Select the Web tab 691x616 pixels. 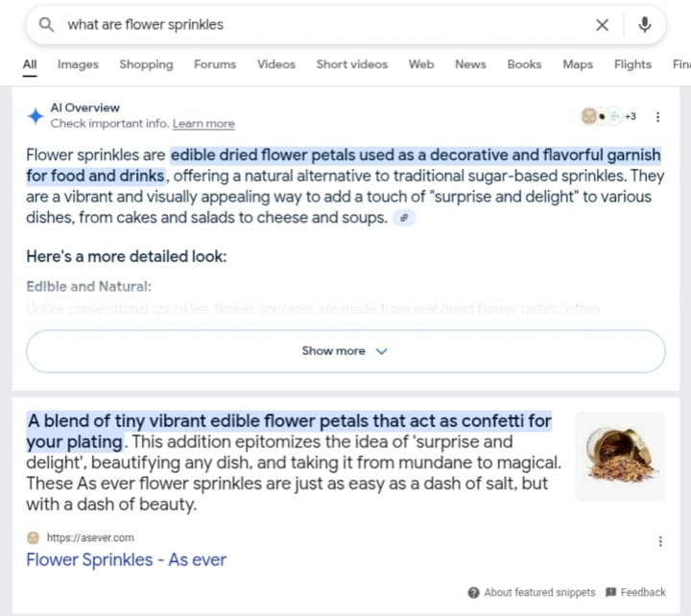tap(421, 64)
